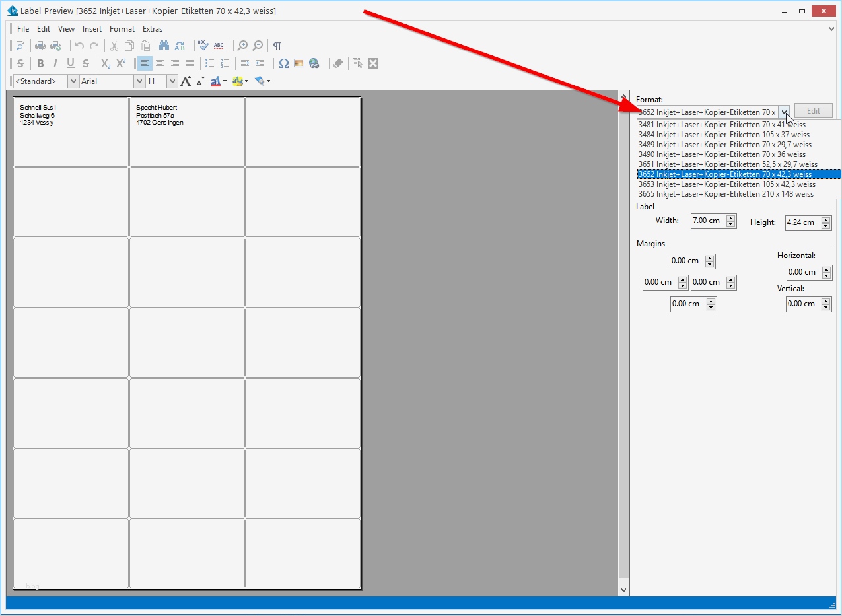Open the font size 11 dropdown
The width and height of the screenshot is (842, 616).
(173, 81)
